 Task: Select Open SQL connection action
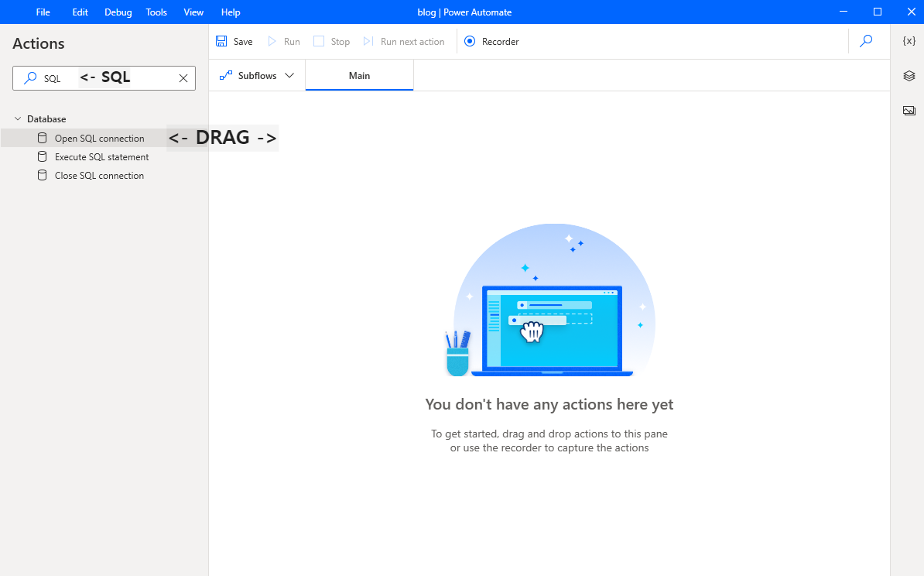(x=100, y=138)
